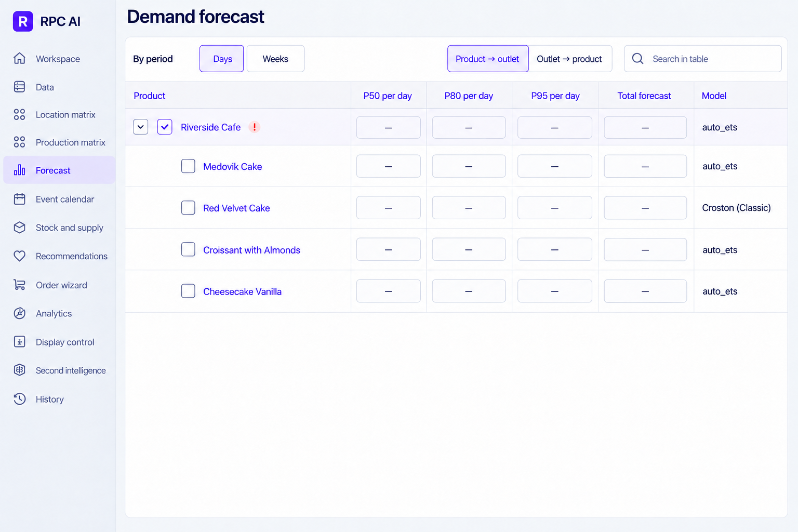Click the Production matrix grid icon
The width and height of the screenshot is (798, 532).
point(19,142)
